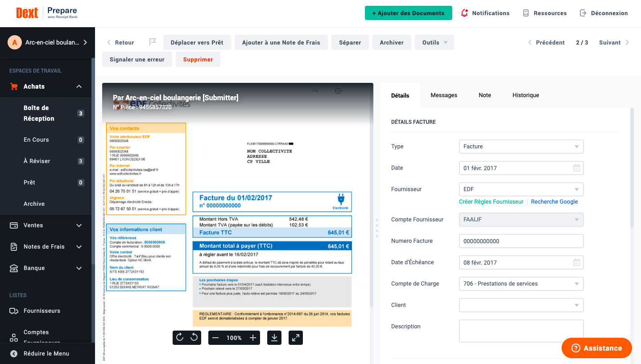Switch to the Historique tab

point(526,95)
